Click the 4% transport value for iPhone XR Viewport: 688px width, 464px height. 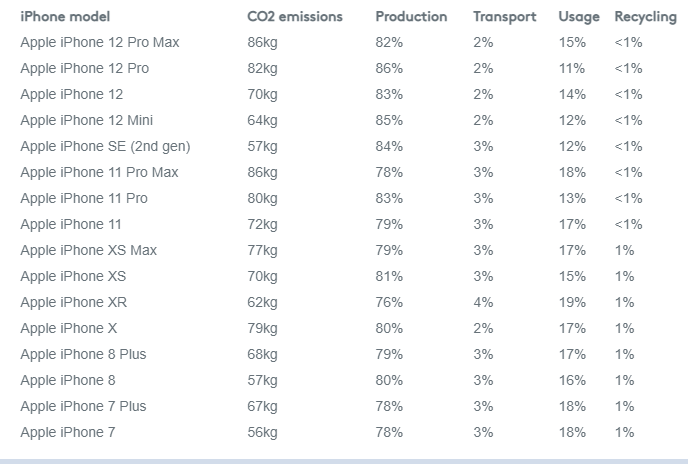tap(483, 302)
